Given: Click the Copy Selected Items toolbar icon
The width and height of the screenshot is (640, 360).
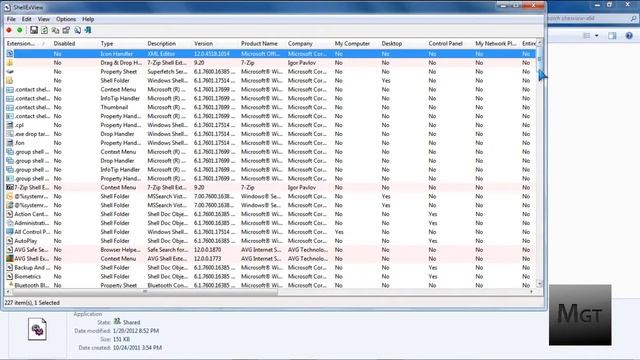Looking at the screenshot, I should pos(55,30).
